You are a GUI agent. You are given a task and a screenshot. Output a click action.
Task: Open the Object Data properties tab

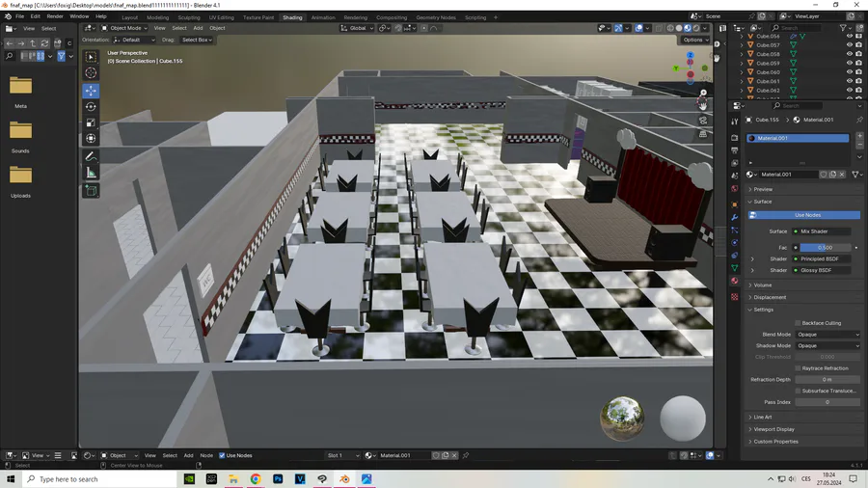pos(735,268)
